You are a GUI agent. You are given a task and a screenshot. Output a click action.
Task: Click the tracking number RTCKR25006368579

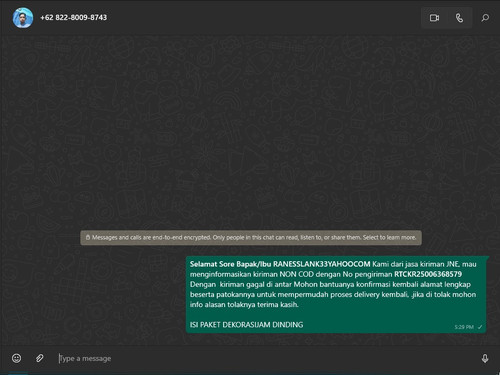pyautogui.click(x=428, y=274)
